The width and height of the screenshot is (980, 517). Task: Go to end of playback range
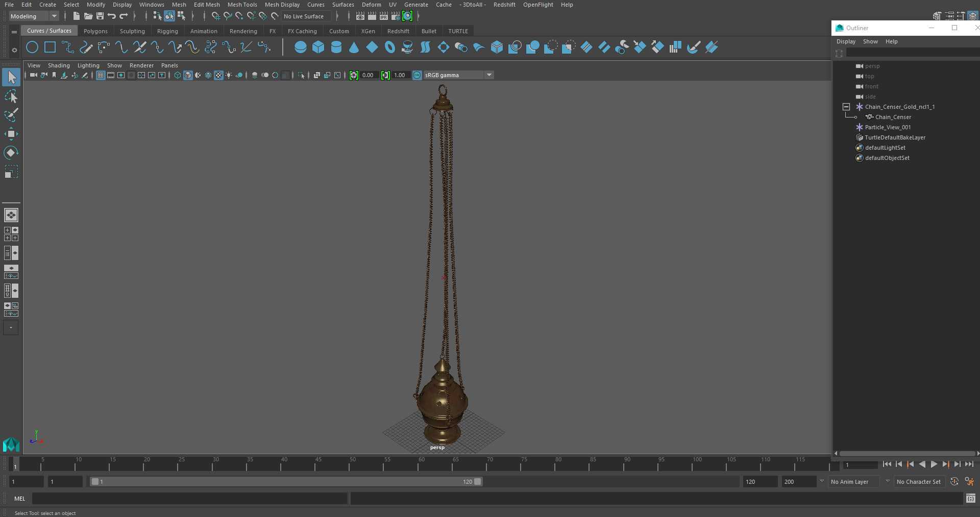pyautogui.click(x=969, y=464)
